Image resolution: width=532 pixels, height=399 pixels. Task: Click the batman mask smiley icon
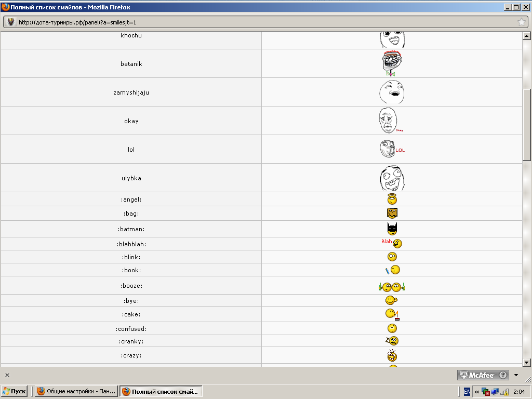(392, 229)
